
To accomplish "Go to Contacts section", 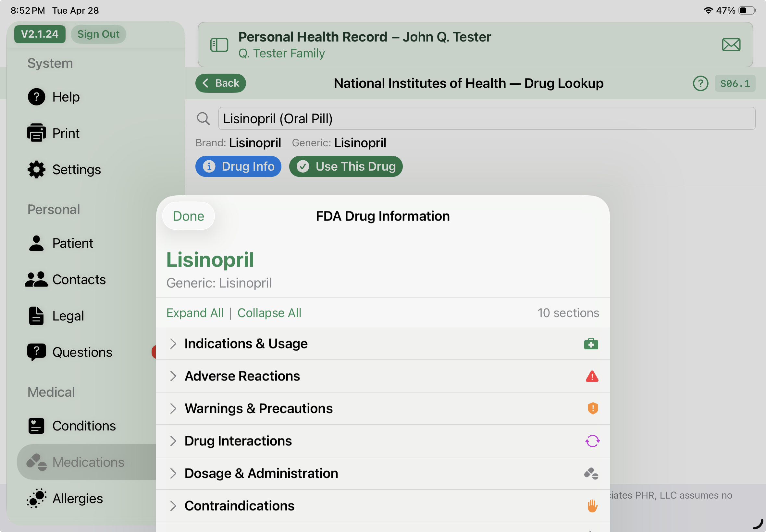I will 79,279.
